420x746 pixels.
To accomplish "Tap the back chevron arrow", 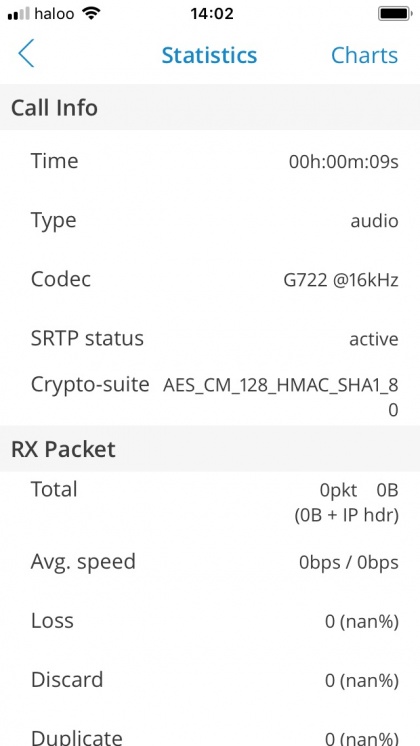I will 26,54.
